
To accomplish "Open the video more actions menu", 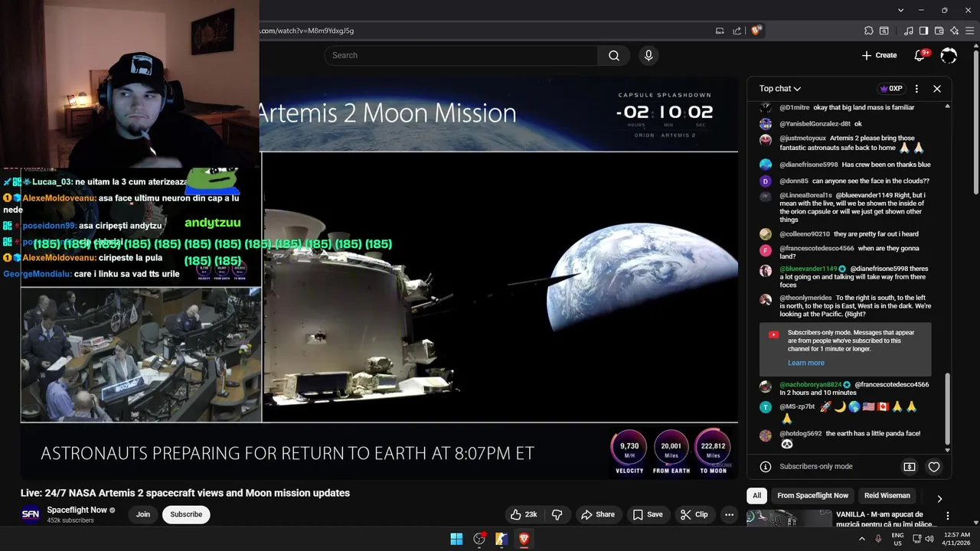I will click(729, 514).
